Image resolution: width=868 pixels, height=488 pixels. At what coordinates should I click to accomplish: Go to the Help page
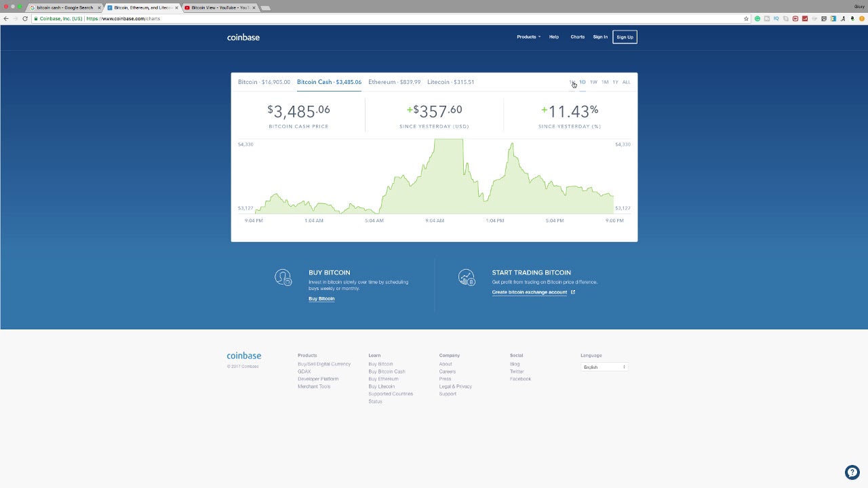point(554,37)
